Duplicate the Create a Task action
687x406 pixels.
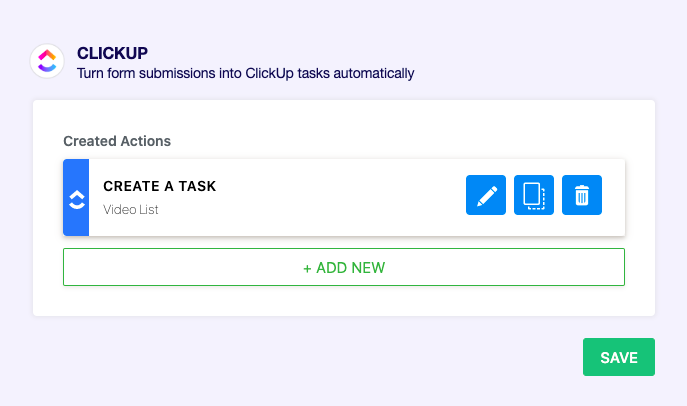point(534,195)
